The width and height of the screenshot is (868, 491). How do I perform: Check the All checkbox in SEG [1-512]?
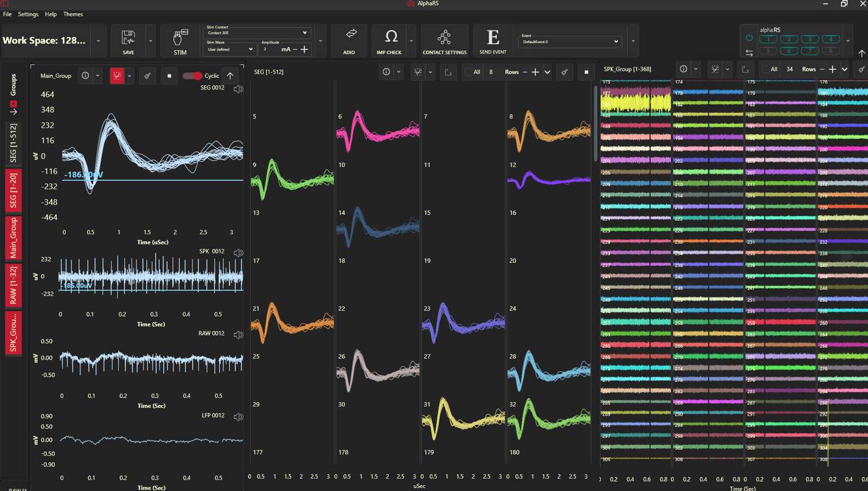click(x=468, y=72)
